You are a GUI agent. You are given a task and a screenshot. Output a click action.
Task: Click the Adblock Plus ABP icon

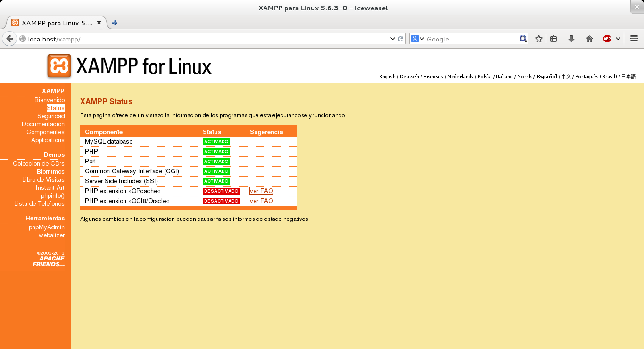(x=607, y=39)
